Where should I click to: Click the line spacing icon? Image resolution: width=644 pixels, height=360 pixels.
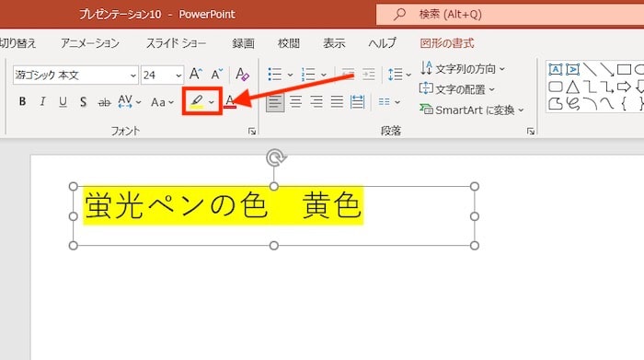point(395,75)
